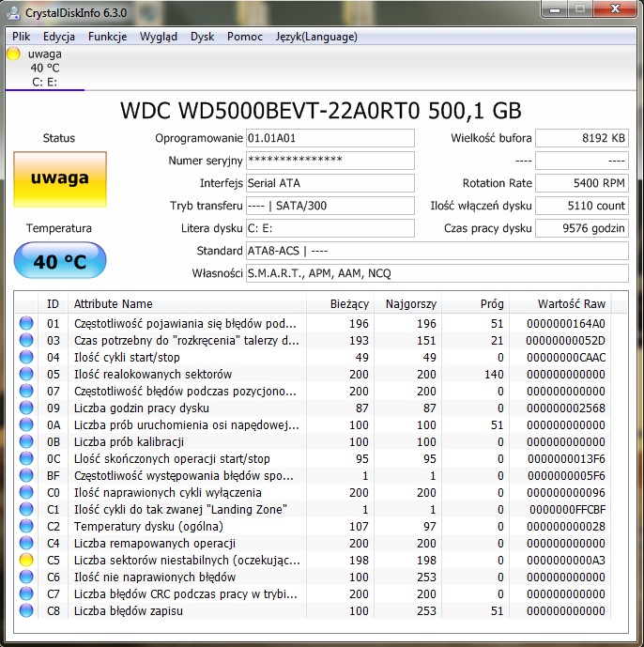
Task: Click the Attribute Name column header
Action: (188, 304)
